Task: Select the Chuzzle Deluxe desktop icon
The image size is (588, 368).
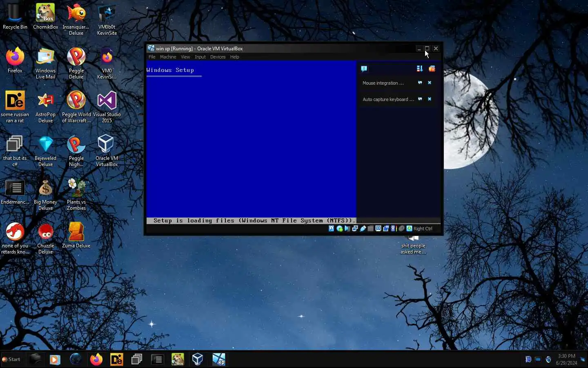Action: (46, 238)
